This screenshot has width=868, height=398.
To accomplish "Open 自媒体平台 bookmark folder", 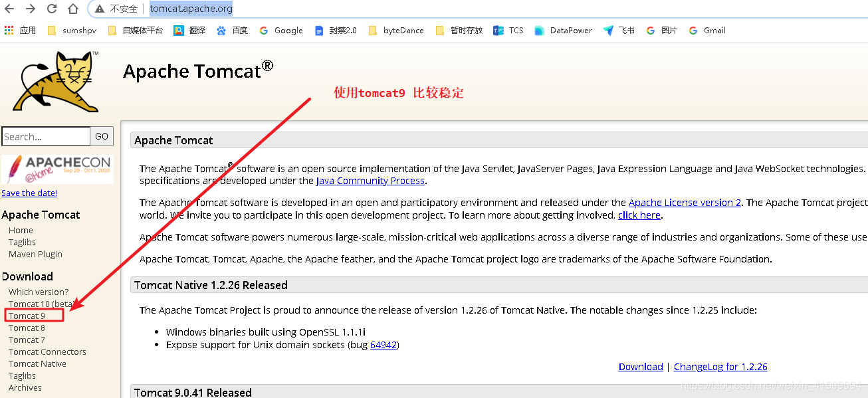I will coord(136,31).
